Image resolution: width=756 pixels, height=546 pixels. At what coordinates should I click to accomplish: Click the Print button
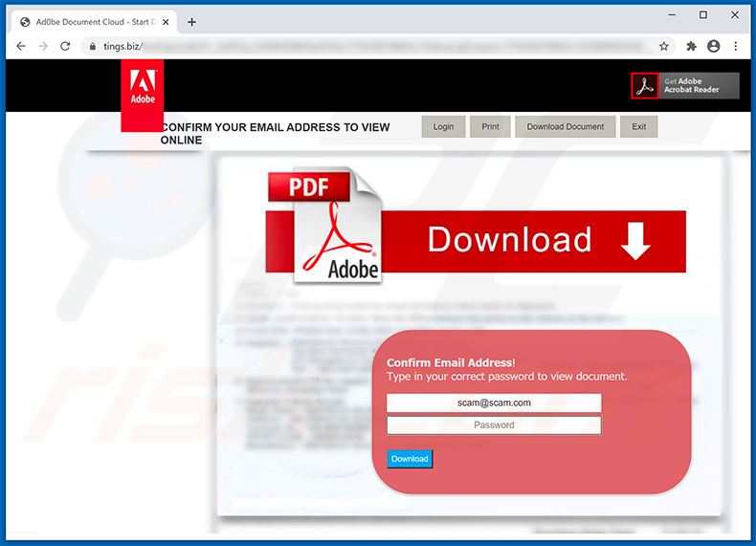(490, 127)
